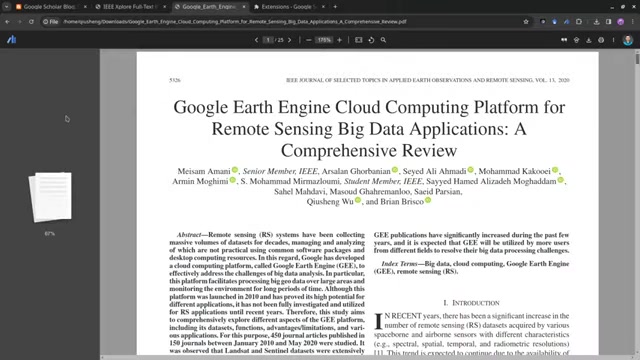
Task: Click the fit-to-page icon
Action: pyautogui.click(x=358, y=40)
